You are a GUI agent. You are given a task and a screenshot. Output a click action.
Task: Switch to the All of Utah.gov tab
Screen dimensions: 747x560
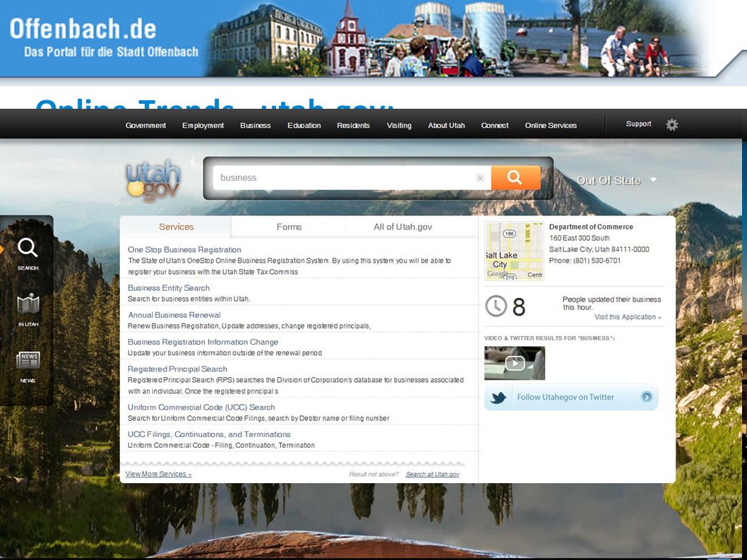[402, 227]
